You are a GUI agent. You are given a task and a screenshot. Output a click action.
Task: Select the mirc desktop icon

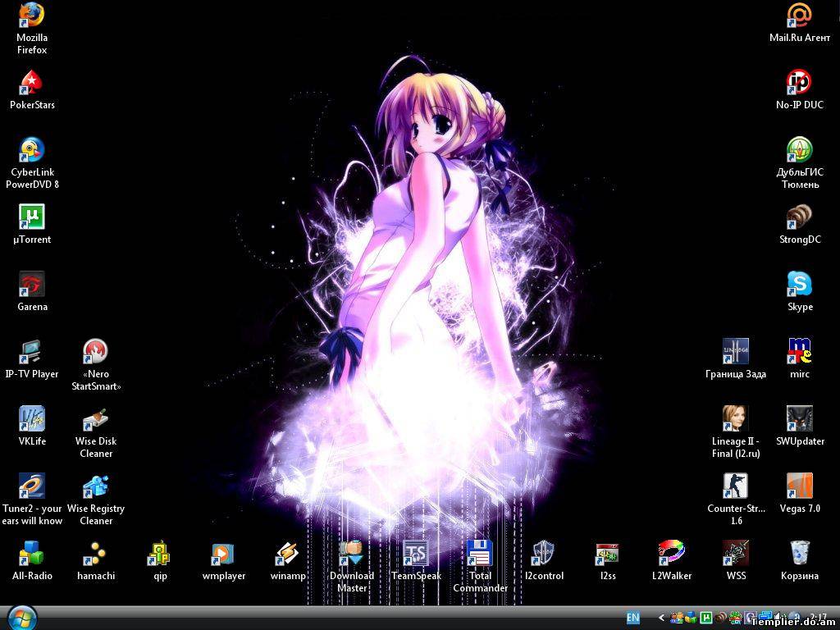(800, 351)
